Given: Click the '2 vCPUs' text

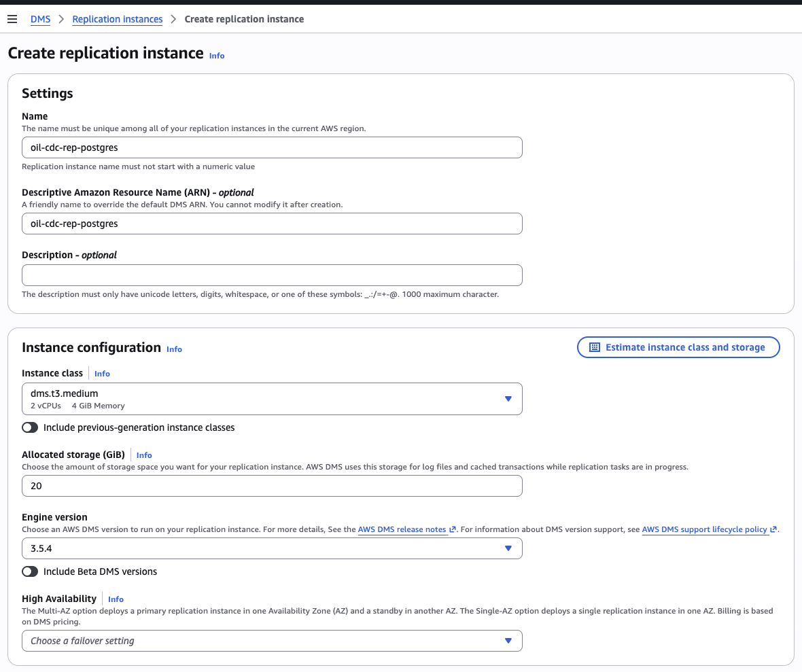Looking at the screenshot, I should pos(46,406).
